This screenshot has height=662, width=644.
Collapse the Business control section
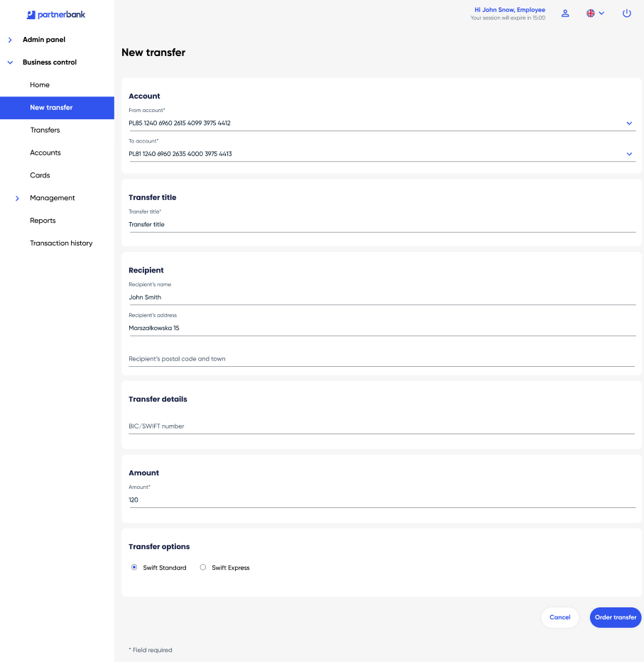[10, 62]
